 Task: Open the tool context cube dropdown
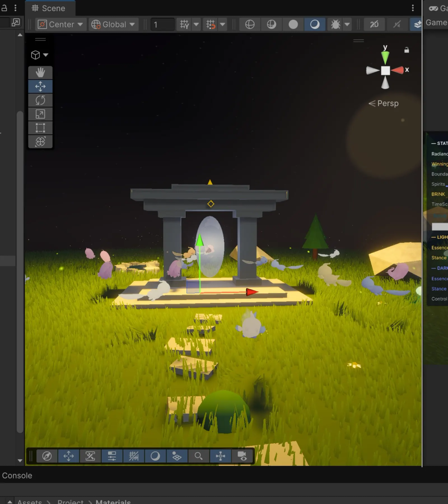(40, 55)
